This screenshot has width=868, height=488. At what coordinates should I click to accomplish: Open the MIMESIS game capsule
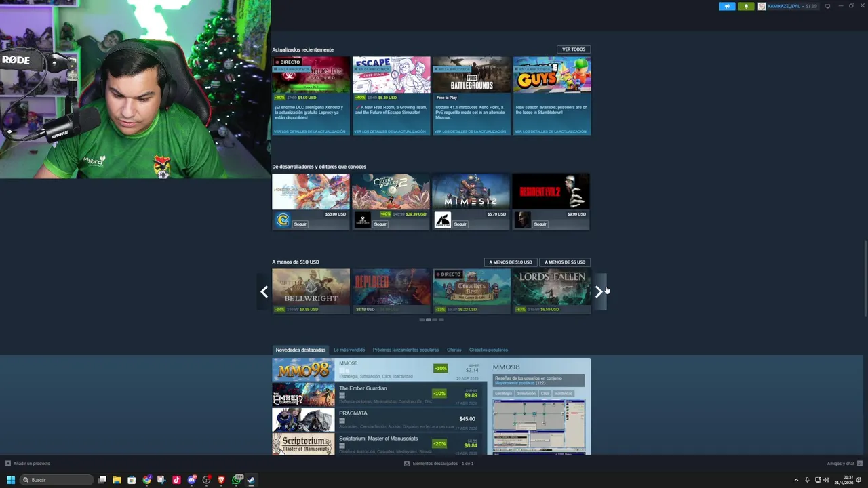point(471,192)
